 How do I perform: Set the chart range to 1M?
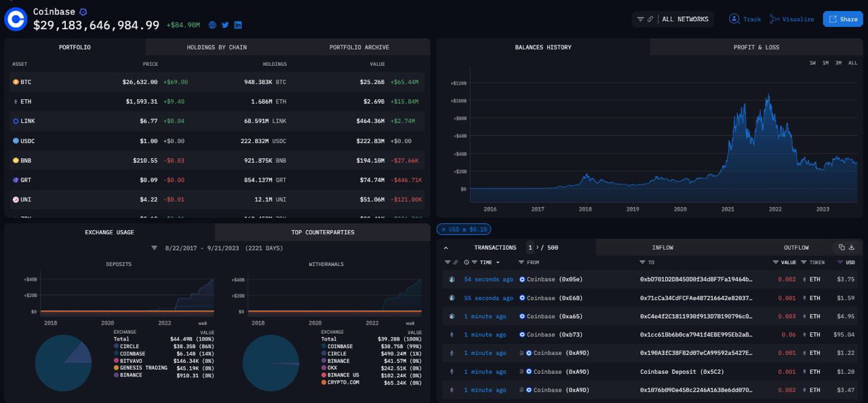[x=825, y=63]
